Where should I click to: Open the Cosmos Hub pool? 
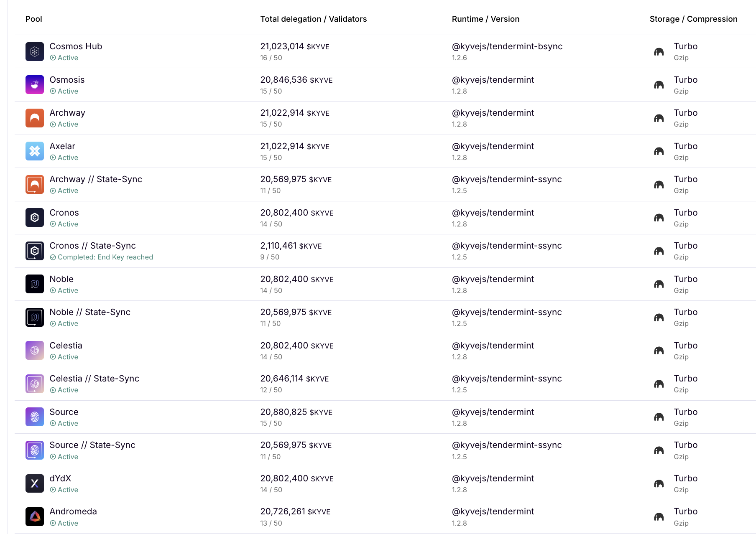pyautogui.click(x=76, y=46)
